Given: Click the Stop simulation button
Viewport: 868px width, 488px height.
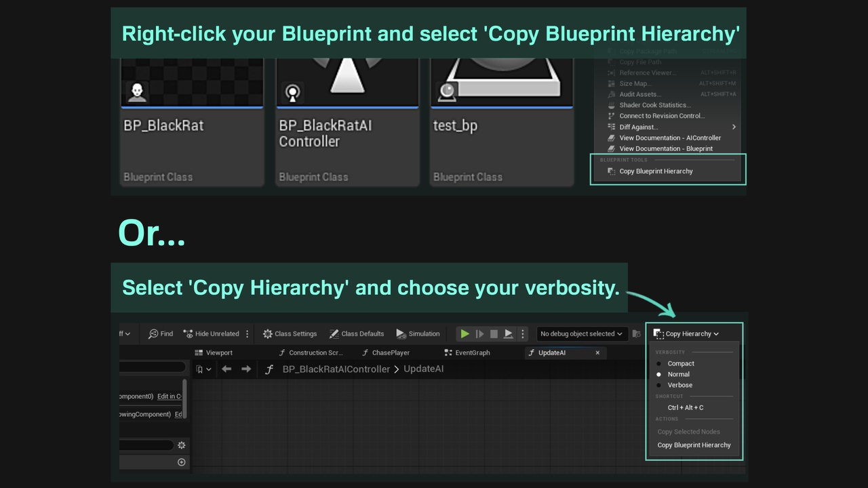Looking at the screenshot, I should [494, 333].
